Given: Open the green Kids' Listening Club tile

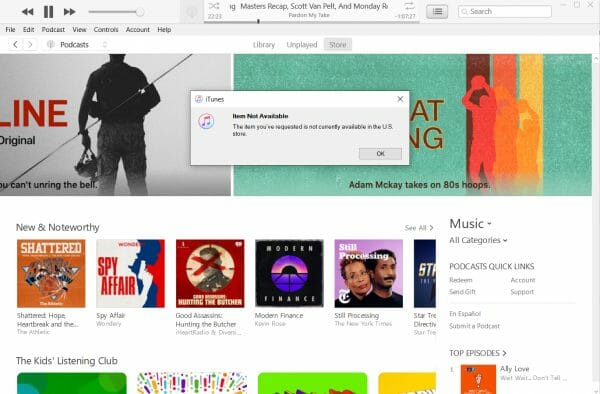Looking at the screenshot, I should [x=72, y=383].
